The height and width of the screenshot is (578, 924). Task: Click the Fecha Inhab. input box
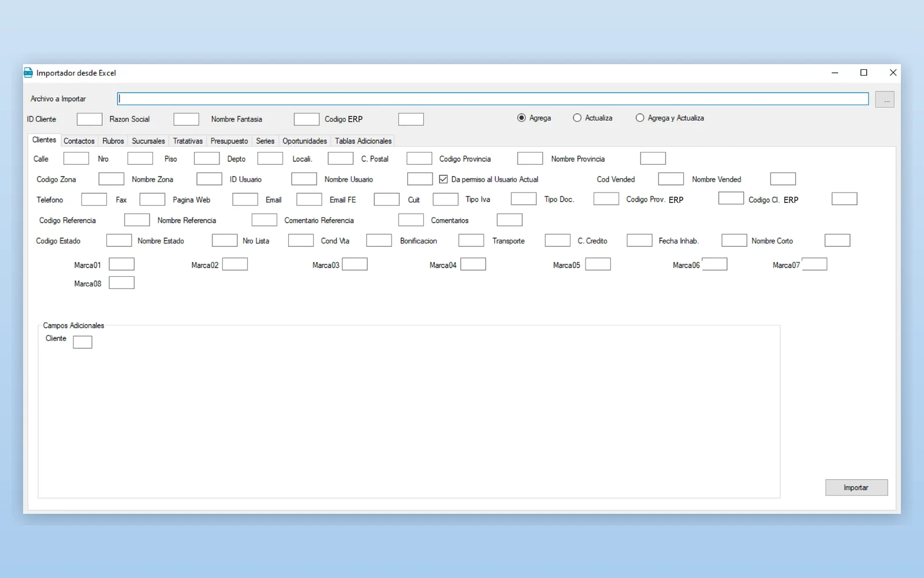pyautogui.click(x=734, y=240)
